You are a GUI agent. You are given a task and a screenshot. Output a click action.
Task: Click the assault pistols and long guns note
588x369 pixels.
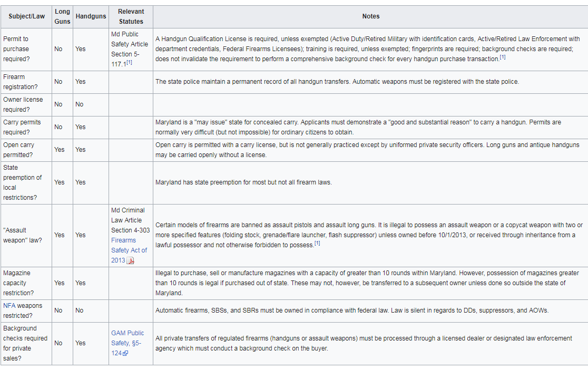point(369,235)
